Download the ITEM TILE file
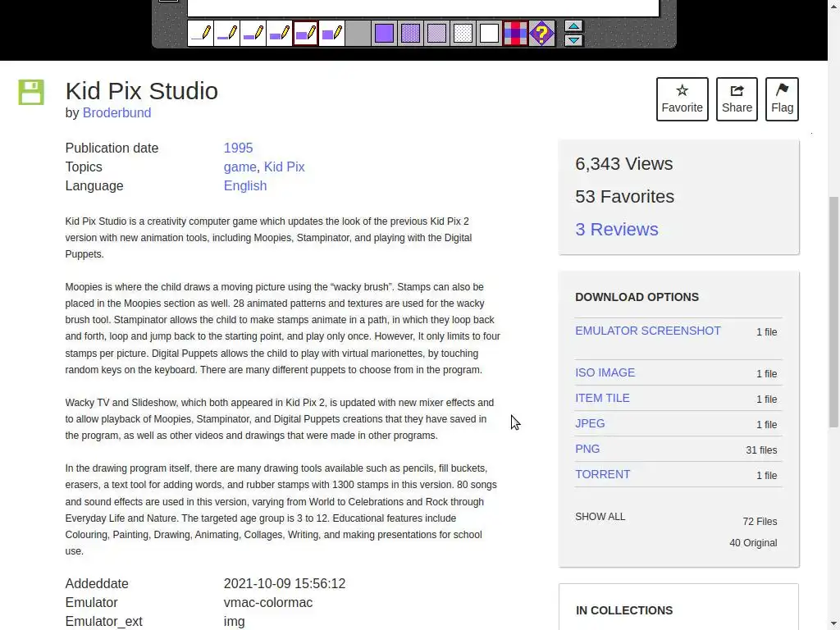 tap(602, 398)
